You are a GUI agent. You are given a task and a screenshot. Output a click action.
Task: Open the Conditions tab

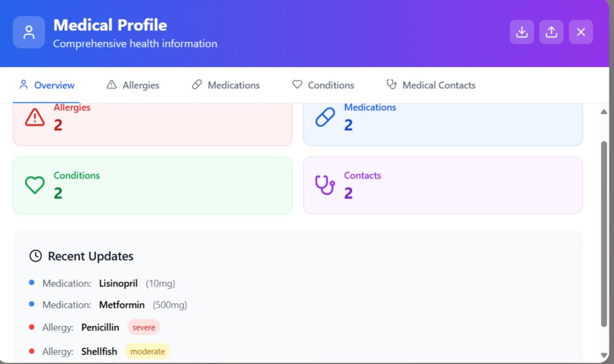click(323, 85)
